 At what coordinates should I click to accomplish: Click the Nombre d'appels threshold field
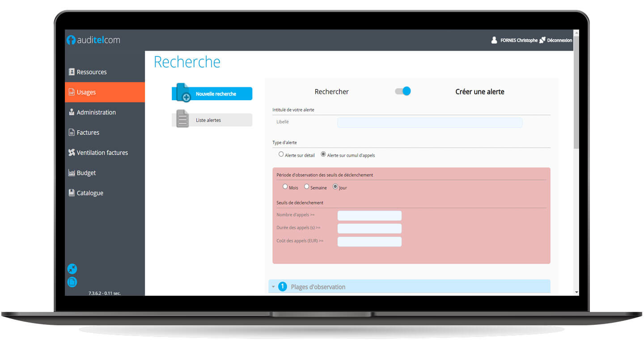point(369,216)
